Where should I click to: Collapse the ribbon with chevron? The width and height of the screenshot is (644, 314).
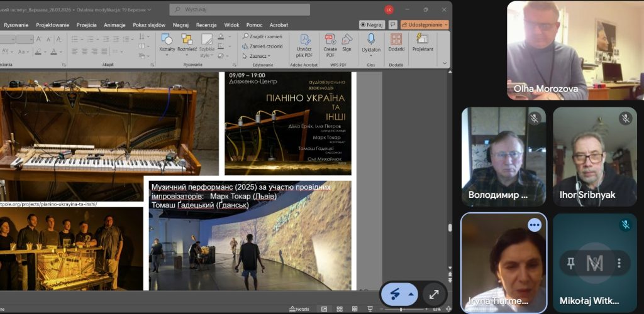tap(446, 64)
